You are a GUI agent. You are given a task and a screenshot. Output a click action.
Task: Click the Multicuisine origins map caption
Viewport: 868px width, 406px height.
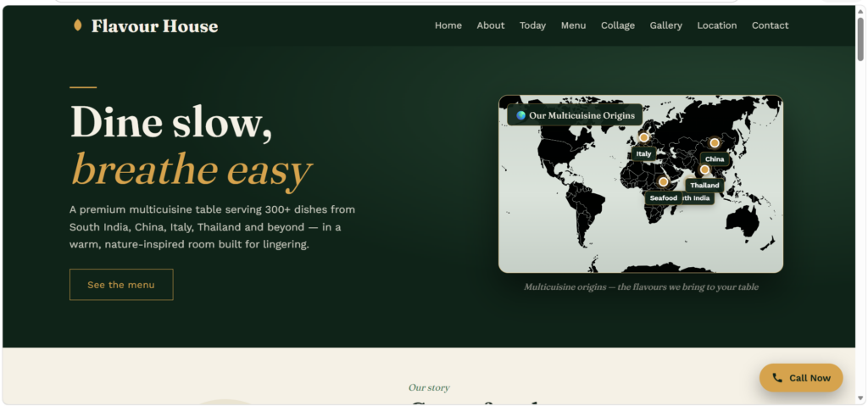641,287
